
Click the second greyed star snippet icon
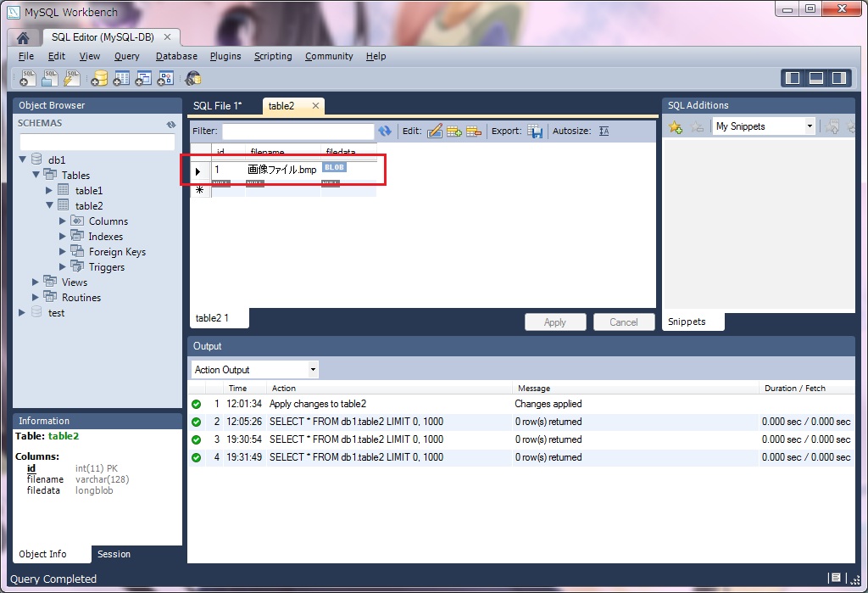697,127
